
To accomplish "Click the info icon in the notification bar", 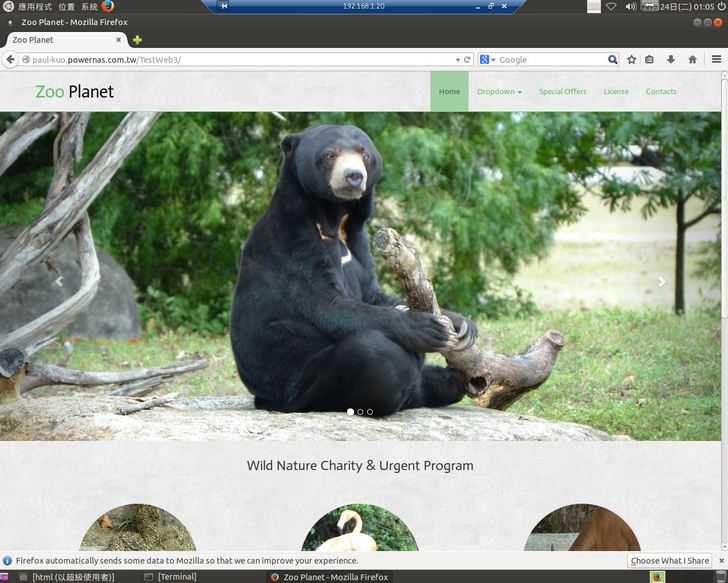I will pyautogui.click(x=7, y=561).
